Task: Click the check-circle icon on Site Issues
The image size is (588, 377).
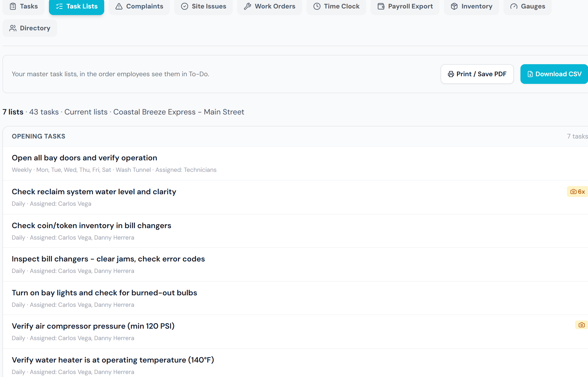Action: coord(185,6)
